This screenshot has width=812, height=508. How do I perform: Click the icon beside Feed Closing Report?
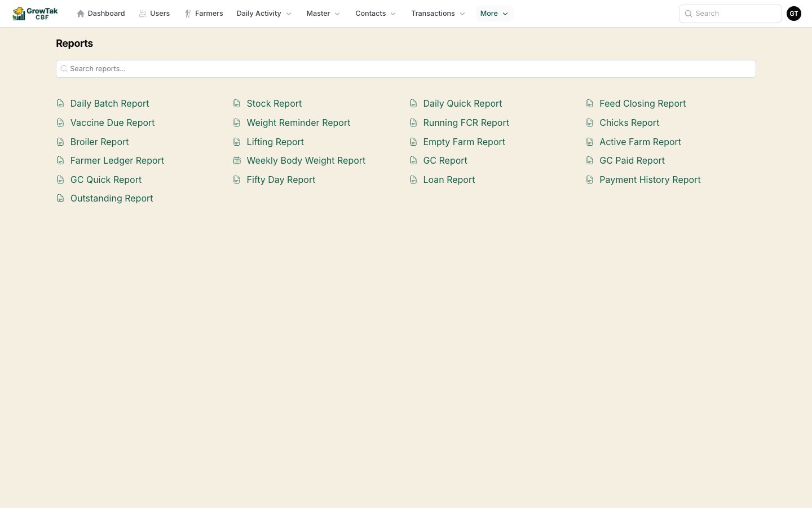[x=590, y=104]
